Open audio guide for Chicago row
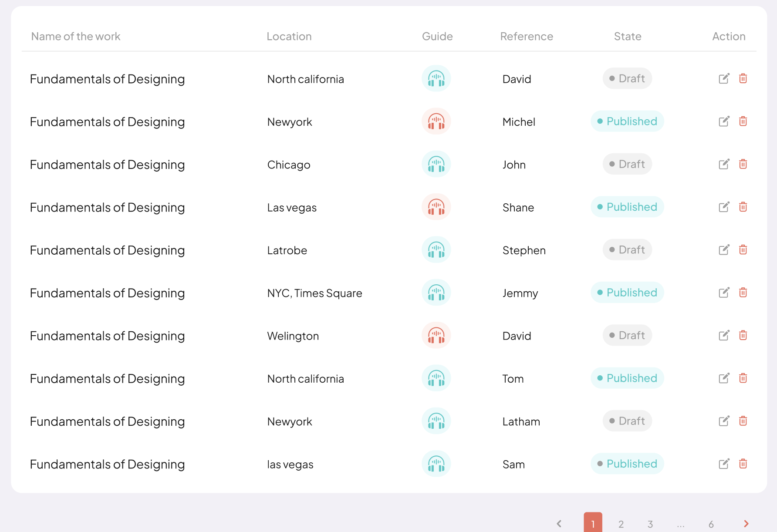This screenshot has height=532, width=777. click(x=436, y=165)
